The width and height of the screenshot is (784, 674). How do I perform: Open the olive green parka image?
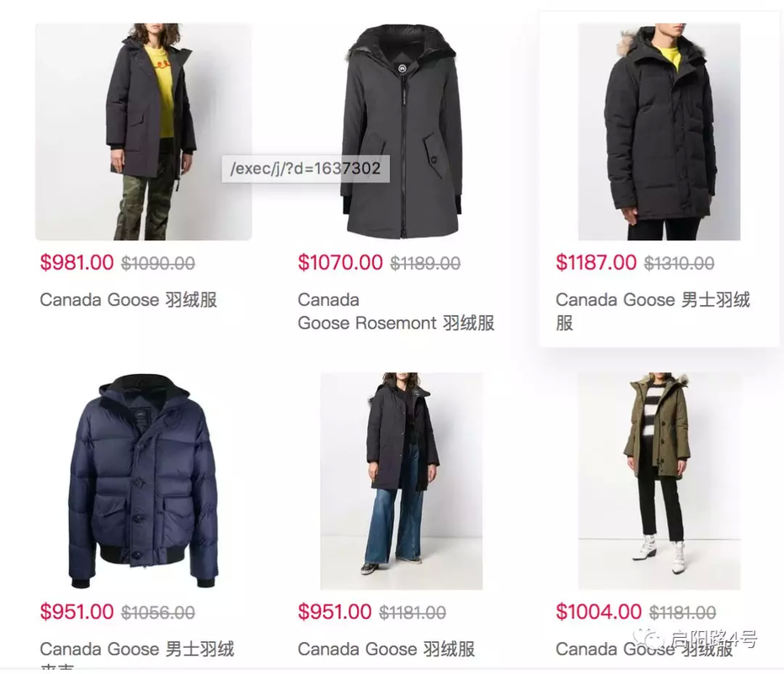pyautogui.click(x=659, y=481)
